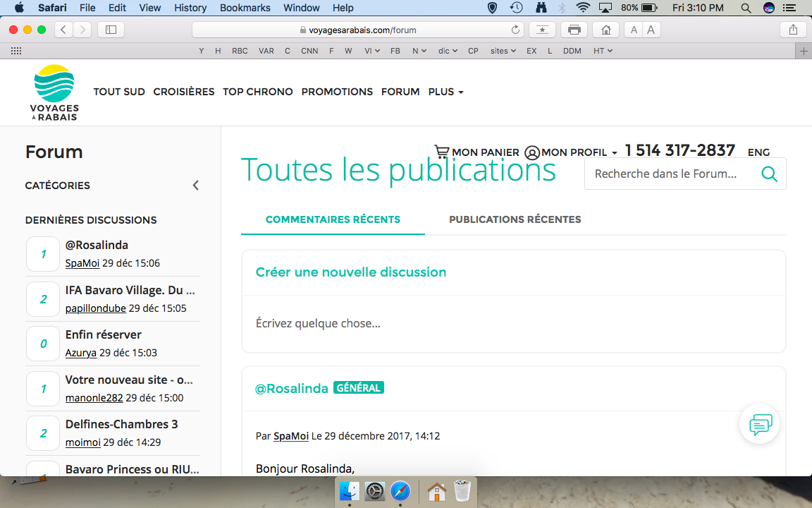Open Delfines-Chambres 3 discussion

121,424
